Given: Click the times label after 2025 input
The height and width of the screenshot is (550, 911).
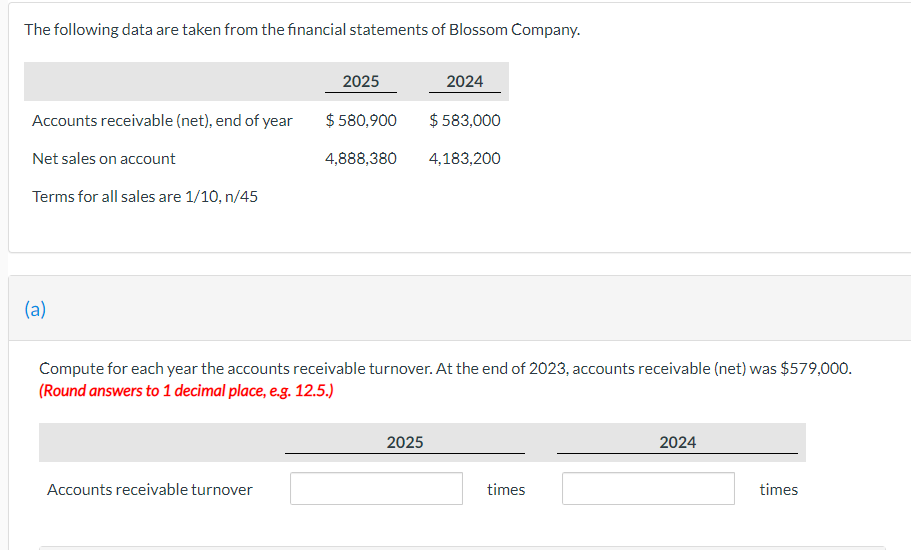Looking at the screenshot, I should click(x=506, y=489).
